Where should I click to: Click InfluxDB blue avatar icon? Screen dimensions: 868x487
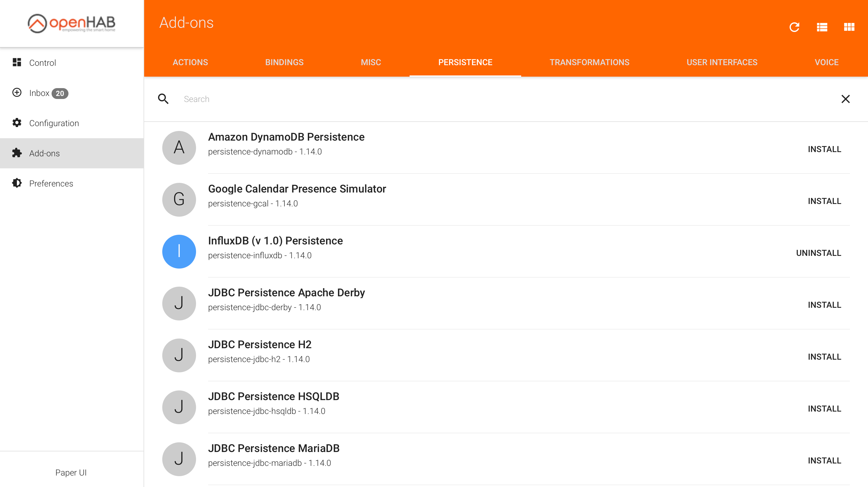click(x=179, y=251)
